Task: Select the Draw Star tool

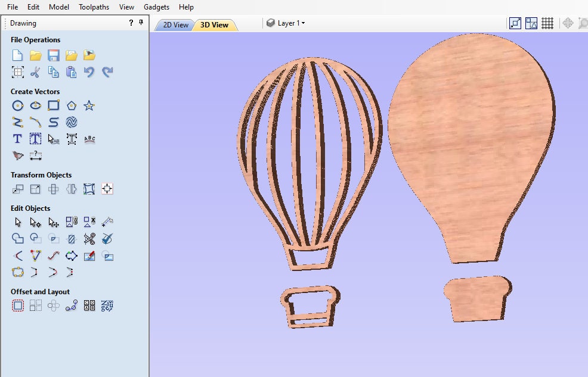Action: click(x=89, y=105)
